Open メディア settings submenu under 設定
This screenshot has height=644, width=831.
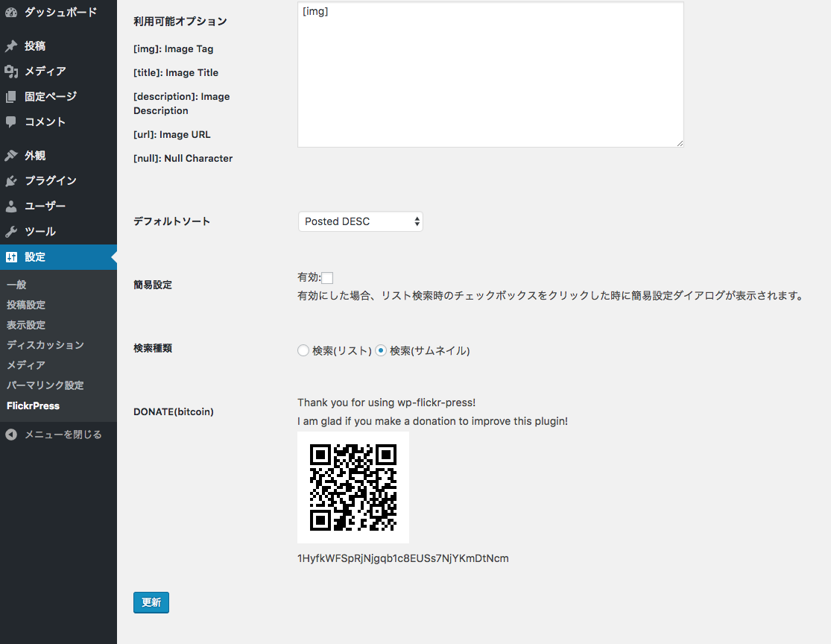[x=26, y=365]
